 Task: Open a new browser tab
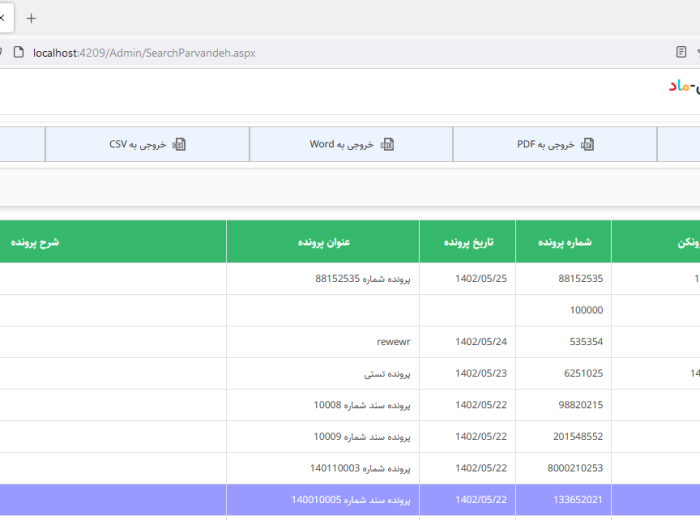click(x=31, y=18)
